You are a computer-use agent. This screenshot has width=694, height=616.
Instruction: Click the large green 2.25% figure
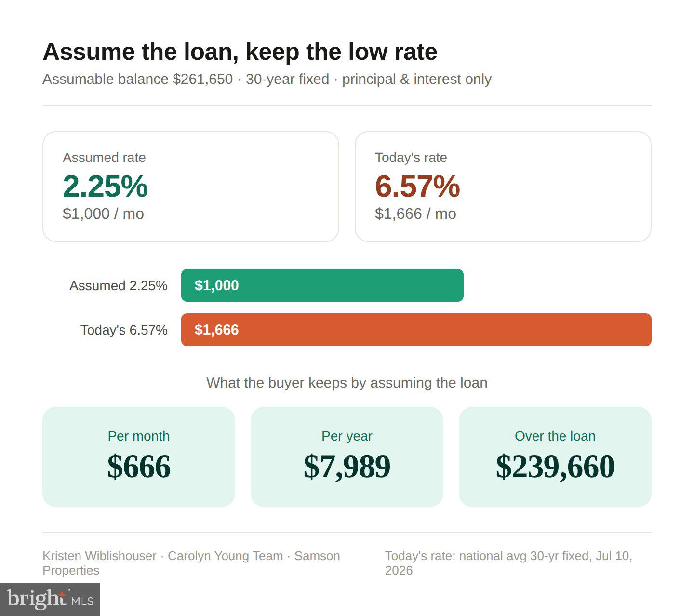[105, 186]
